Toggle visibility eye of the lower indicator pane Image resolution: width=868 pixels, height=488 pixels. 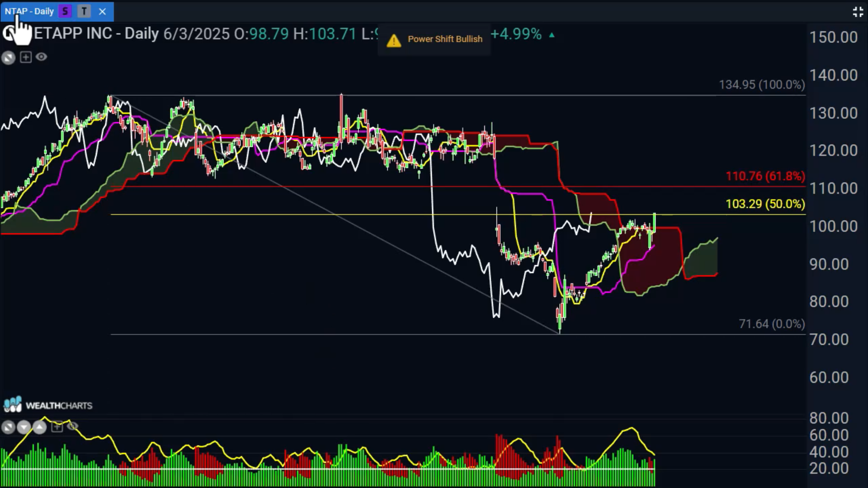72,426
